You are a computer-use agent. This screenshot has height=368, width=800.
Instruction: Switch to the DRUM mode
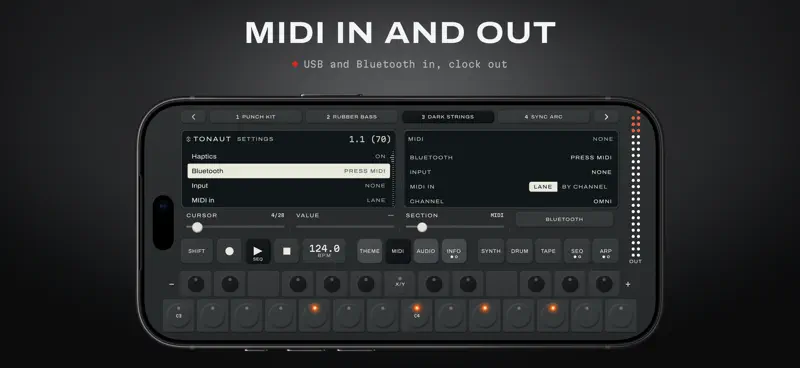519,251
